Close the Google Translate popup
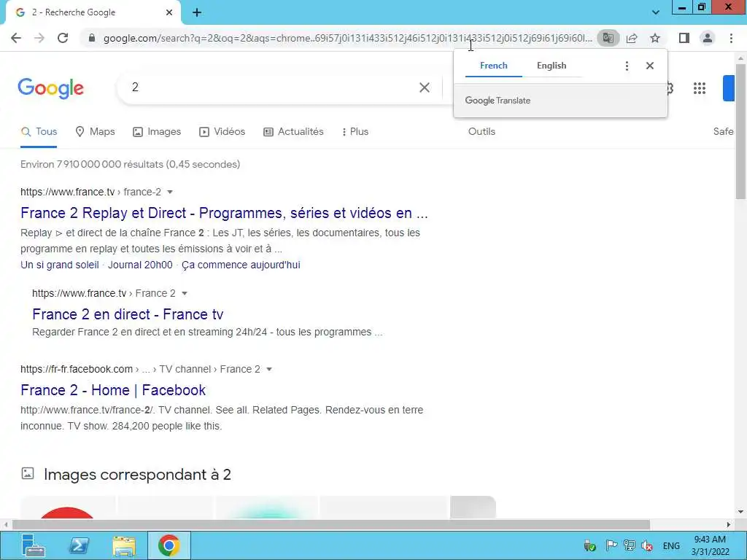 point(650,66)
